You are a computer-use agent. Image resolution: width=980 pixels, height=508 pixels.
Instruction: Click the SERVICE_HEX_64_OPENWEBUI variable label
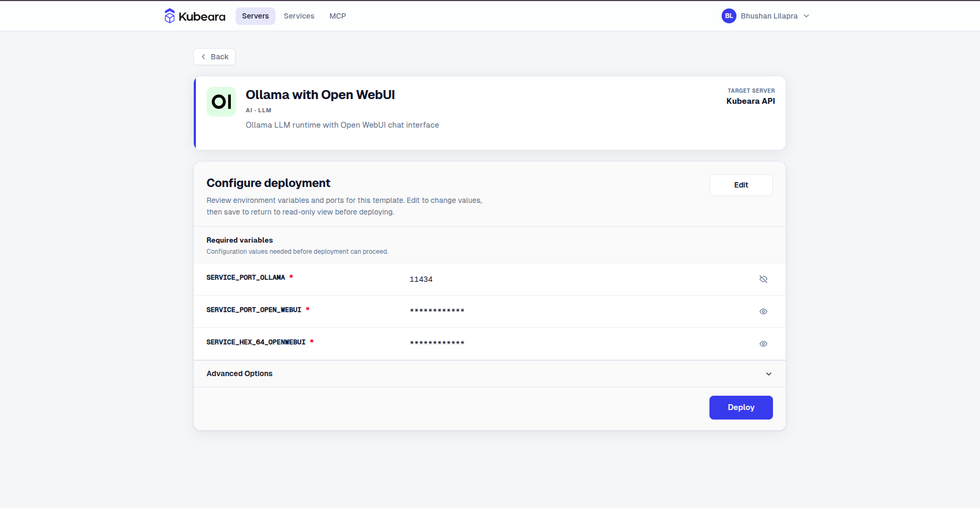(256, 342)
